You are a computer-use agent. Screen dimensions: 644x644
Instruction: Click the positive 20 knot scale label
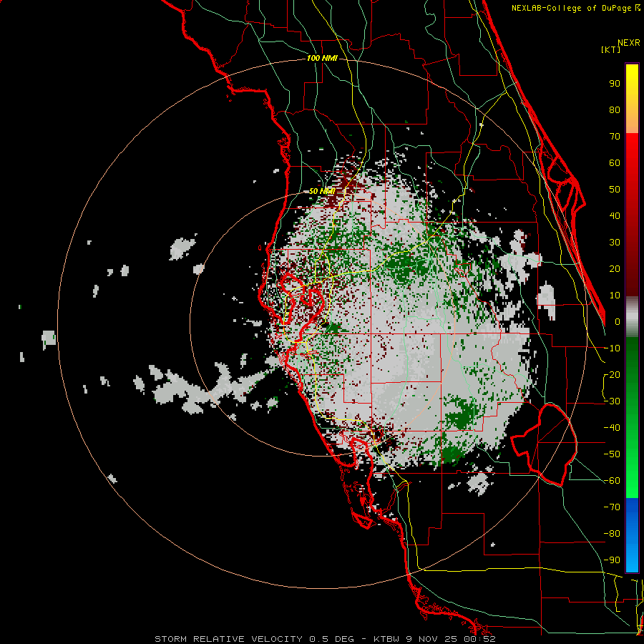coord(615,269)
